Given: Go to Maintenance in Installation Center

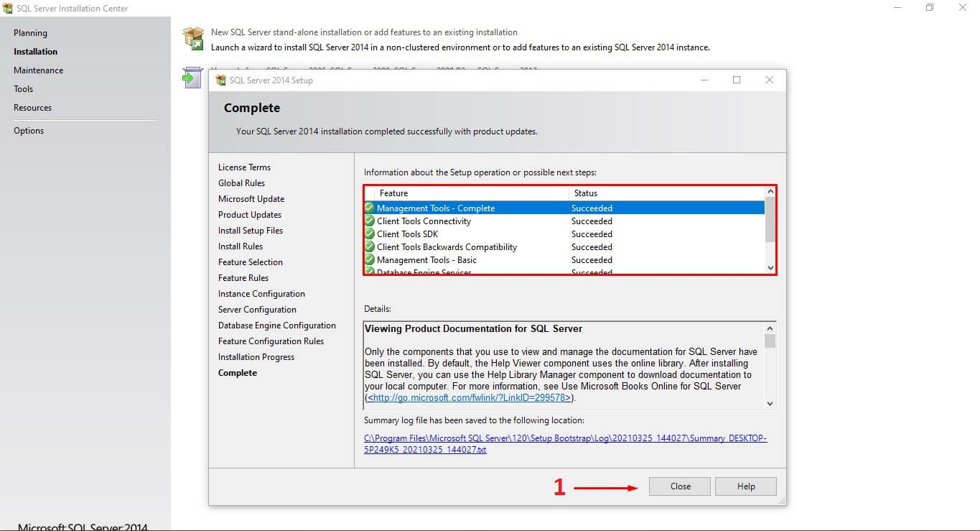Looking at the screenshot, I should pos(38,70).
